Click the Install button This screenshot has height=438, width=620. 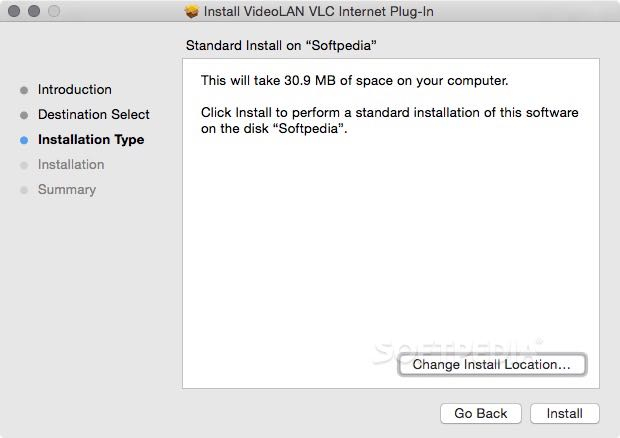(x=564, y=413)
